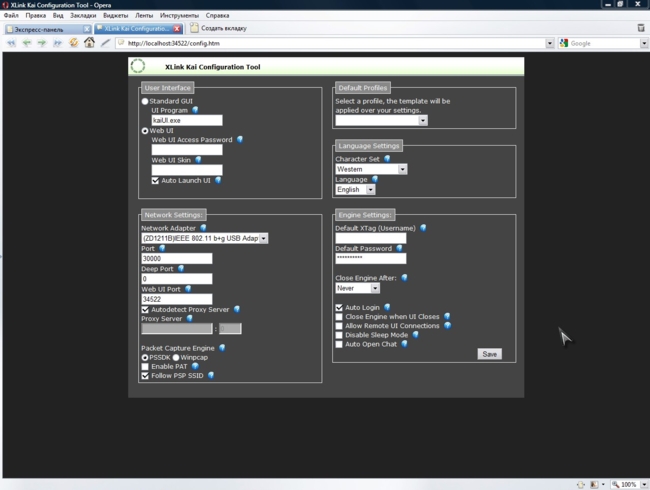
Task: Enable Allow Remote UI Connections checkbox
Action: [x=339, y=326]
